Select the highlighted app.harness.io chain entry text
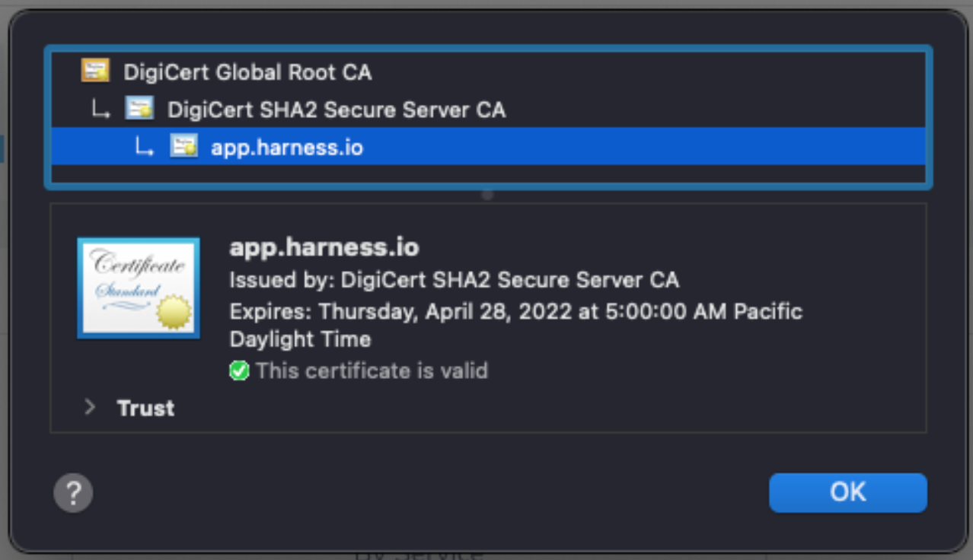The height and width of the screenshot is (560, 973). 286,147
